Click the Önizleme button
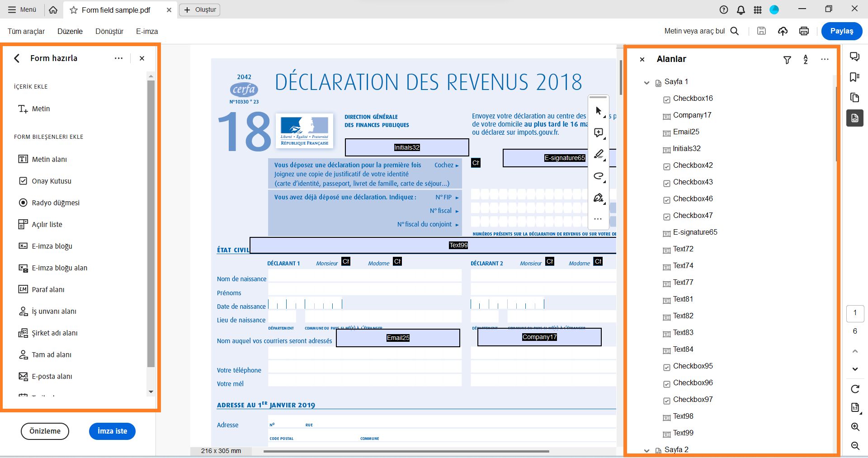The width and height of the screenshot is (868, 458). 45,431
